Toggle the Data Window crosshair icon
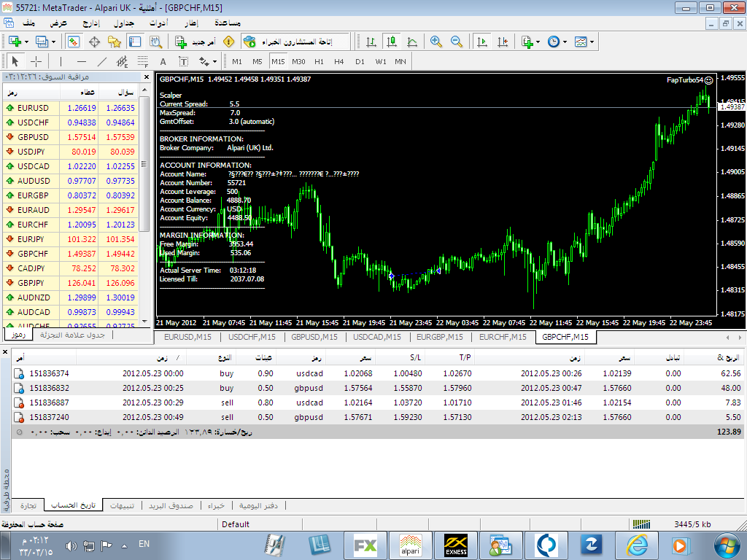Image resolution: width=747 pixels, height=560 pixels. [x=94, y=42]
